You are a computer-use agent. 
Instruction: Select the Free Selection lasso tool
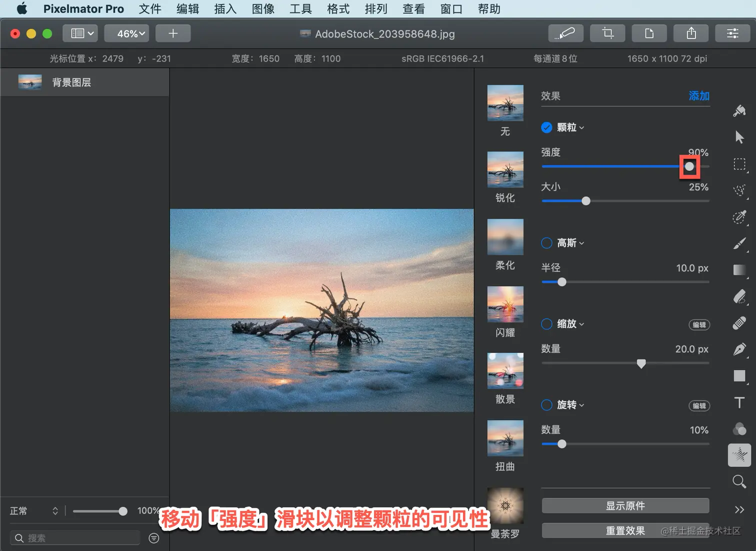coord(739,190)
